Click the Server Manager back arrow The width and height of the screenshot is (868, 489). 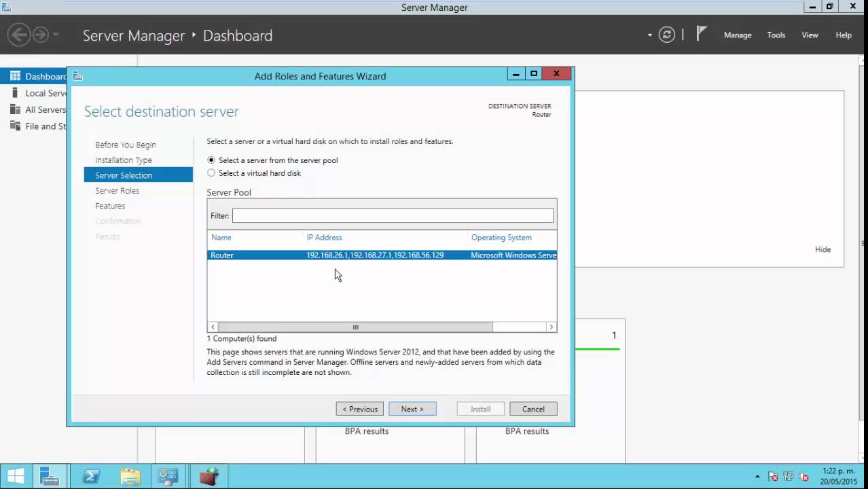19,35
